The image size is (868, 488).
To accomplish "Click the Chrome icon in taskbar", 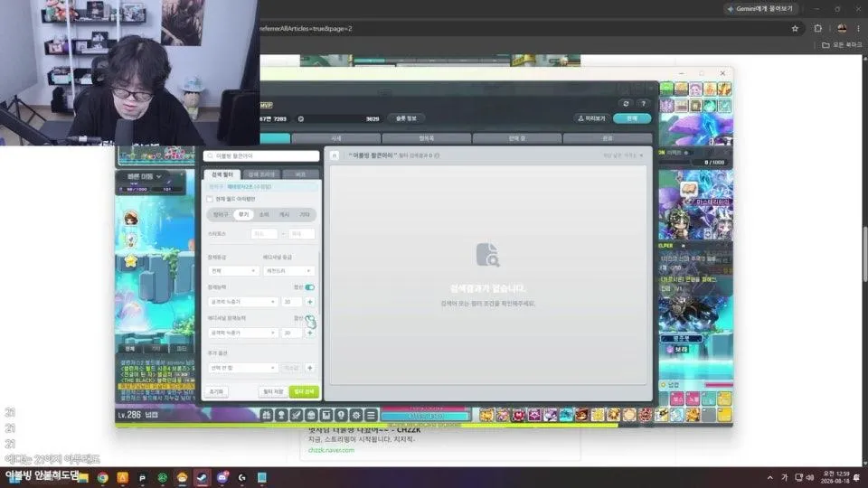I will coord(103,477).
